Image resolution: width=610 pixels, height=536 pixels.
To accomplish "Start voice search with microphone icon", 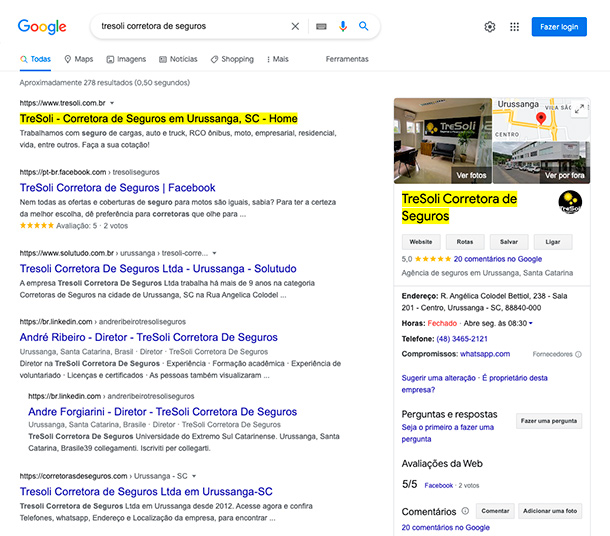I will pos(343,26).
